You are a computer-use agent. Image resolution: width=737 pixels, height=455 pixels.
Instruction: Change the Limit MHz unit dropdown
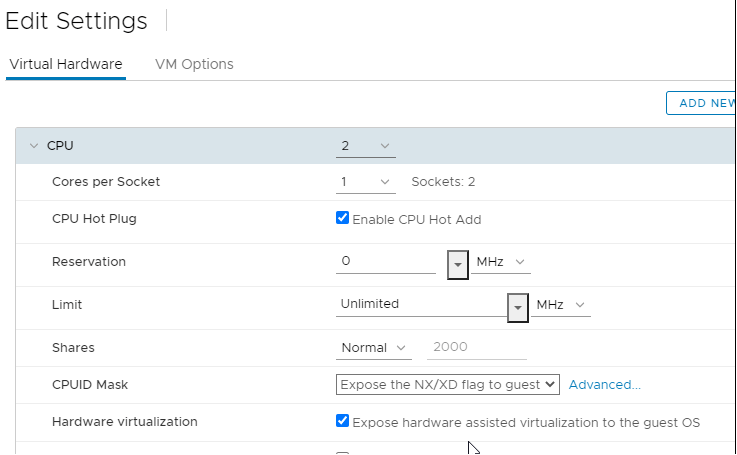(x=561, y=305)
